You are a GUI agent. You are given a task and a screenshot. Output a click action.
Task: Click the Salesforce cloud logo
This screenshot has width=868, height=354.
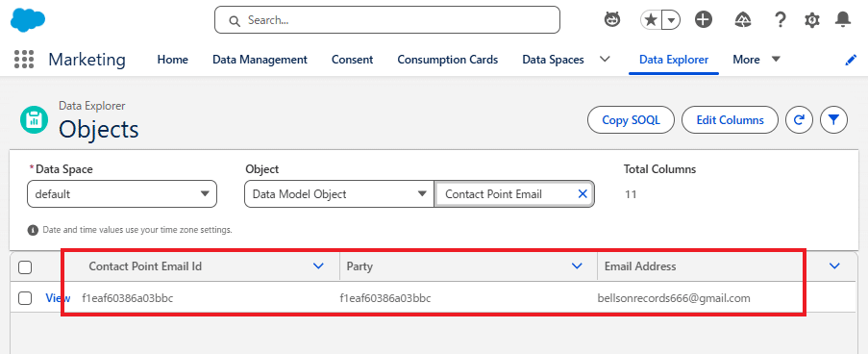point(28,20)
